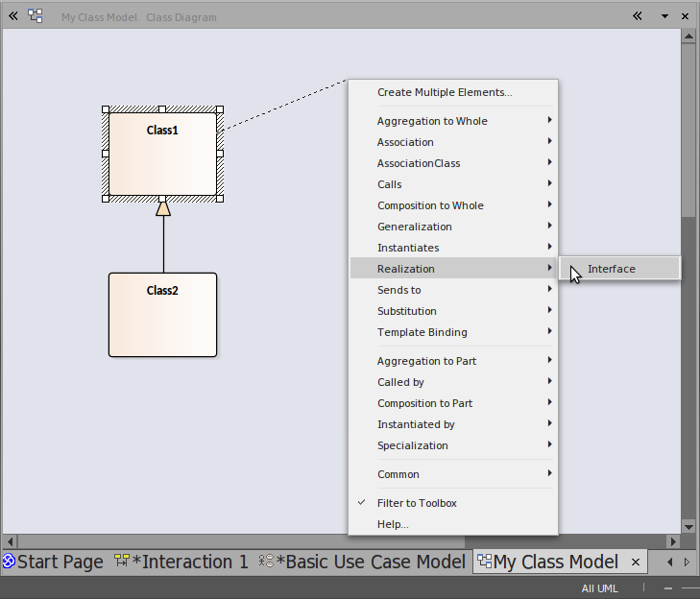Close the My Class Model tab

[635, 562]
